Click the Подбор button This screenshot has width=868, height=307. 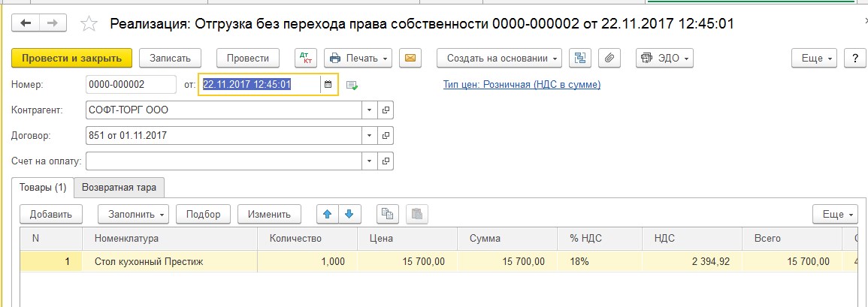(x=203, y=214)
